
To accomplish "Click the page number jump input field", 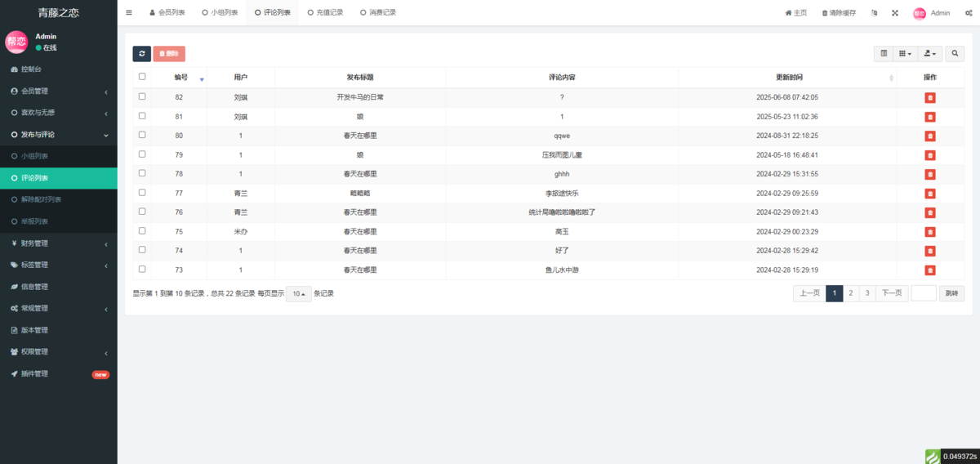I will point(924,293).
